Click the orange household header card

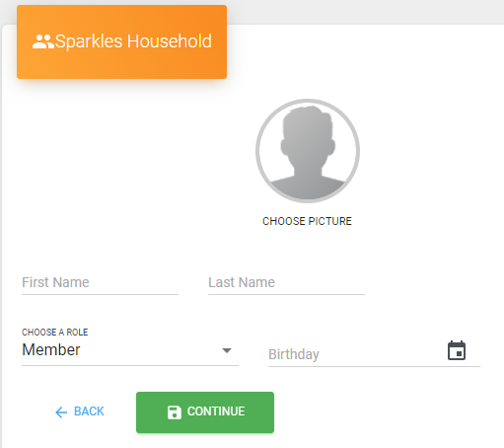(x=121, y=41)
